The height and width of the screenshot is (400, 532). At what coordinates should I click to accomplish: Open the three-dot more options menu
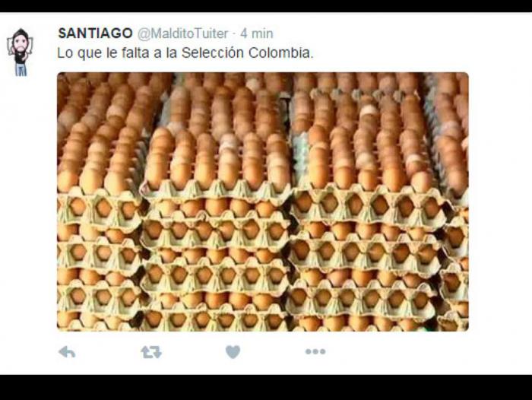(315, 351)
